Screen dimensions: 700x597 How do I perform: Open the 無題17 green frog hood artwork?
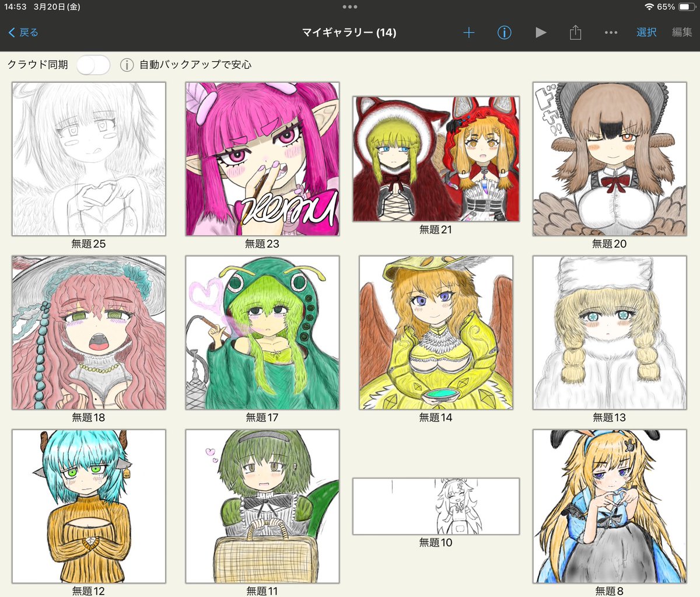[262, 333]
